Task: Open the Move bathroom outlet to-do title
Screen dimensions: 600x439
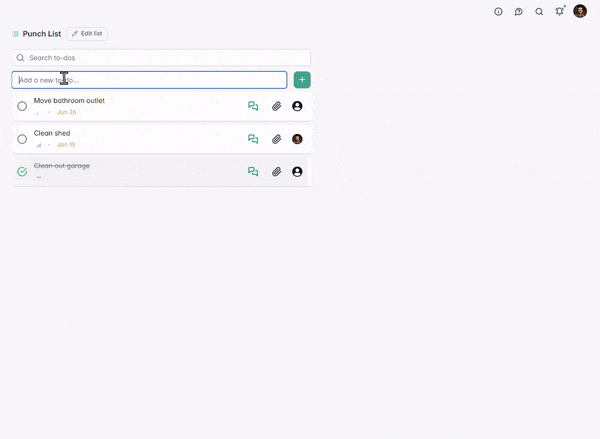Action: coord(69,101)
